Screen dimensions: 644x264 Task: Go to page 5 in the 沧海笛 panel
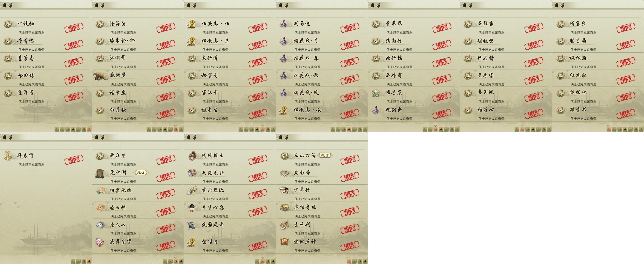tap(170, 129)
